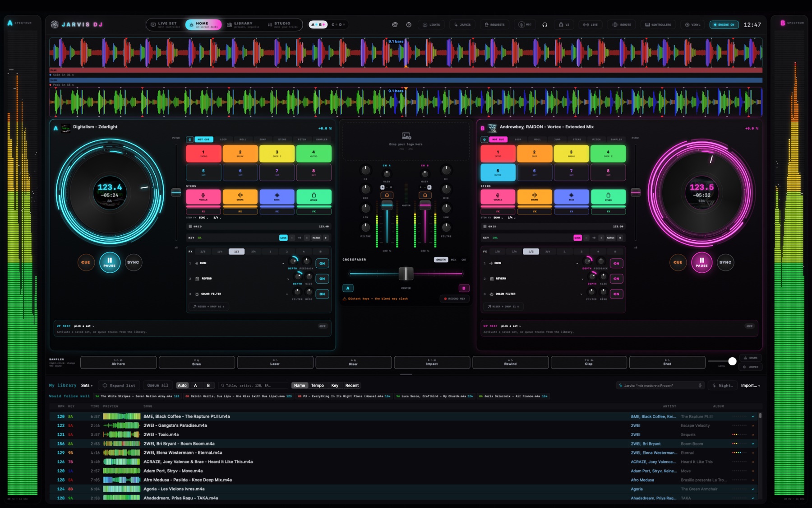Toggle Color Filter ON on deck B

616,294
